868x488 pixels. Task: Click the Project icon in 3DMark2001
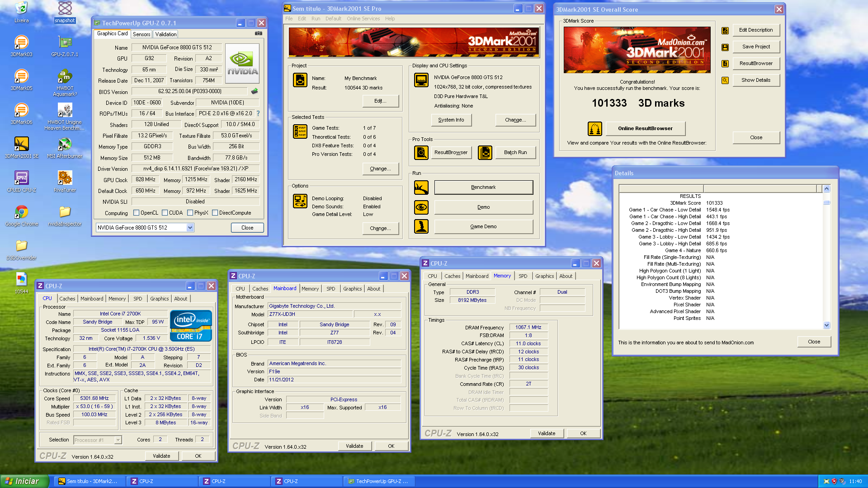pos(300,80)
